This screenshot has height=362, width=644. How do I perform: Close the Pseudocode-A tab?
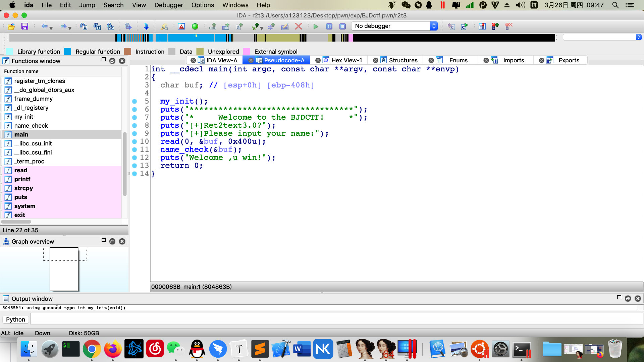coord(251,60)
